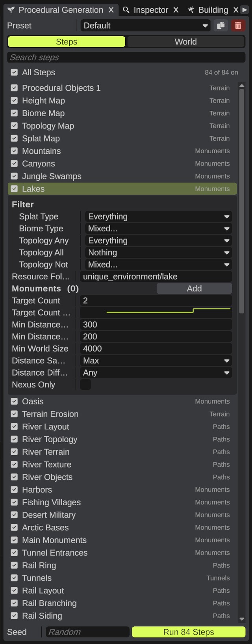The width and height of the screenshot is (252, 644).
Task: Switch to the Inspector tab
Action: coord(151,10)
